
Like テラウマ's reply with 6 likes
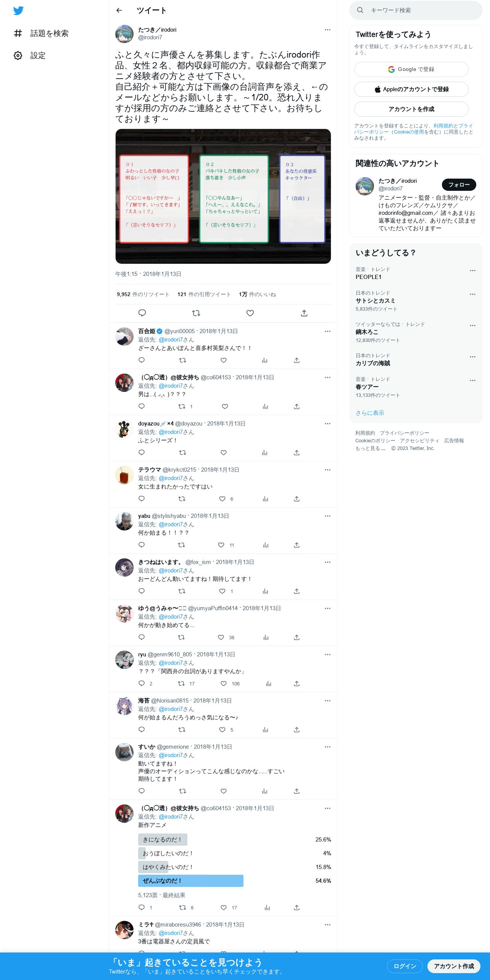coord(222,499)
